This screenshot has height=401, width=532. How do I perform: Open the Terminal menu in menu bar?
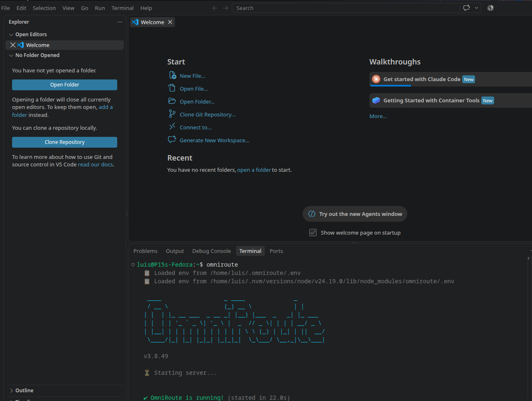[123, 8]
